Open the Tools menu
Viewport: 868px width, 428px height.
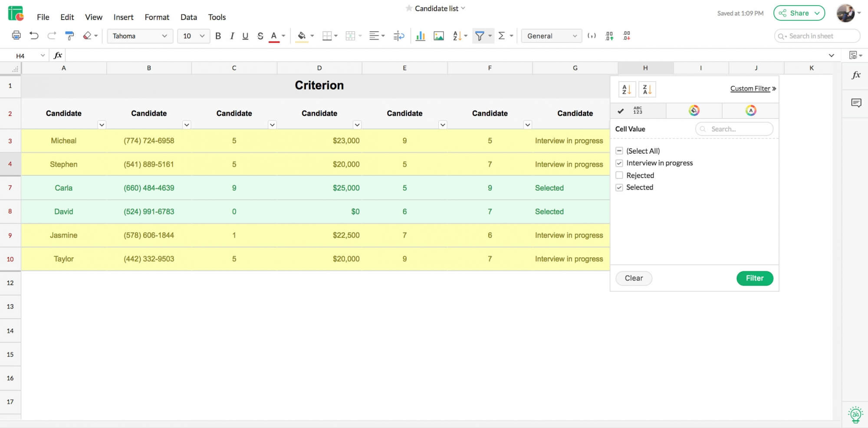(217, 17)
